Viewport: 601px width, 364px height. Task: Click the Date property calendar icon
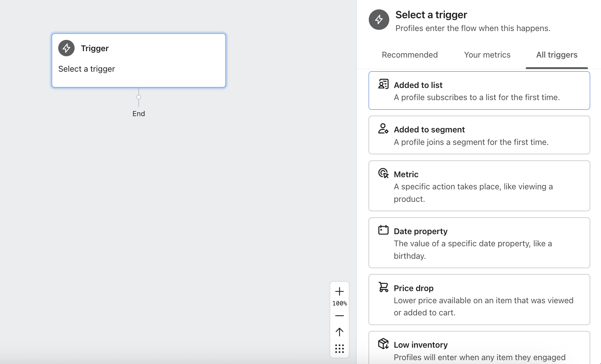384,230
